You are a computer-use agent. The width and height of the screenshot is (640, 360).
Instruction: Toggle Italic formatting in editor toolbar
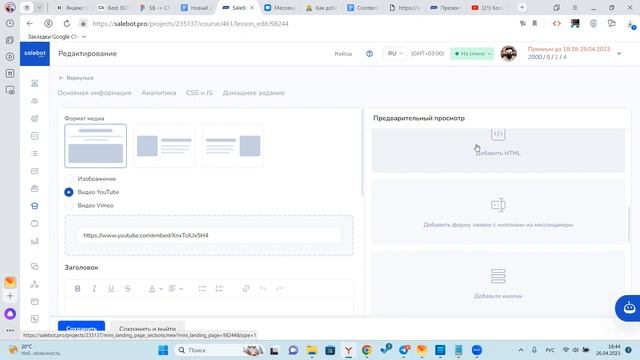click(x=94, y=289)
